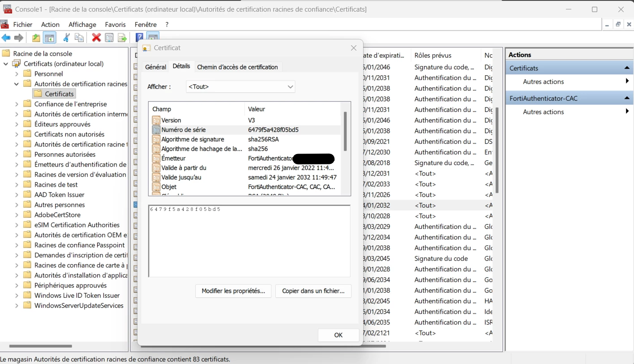Collapse the Certificats (ordinateur local) node
This screenshot has height=364, width=634.
pos(6,64)
